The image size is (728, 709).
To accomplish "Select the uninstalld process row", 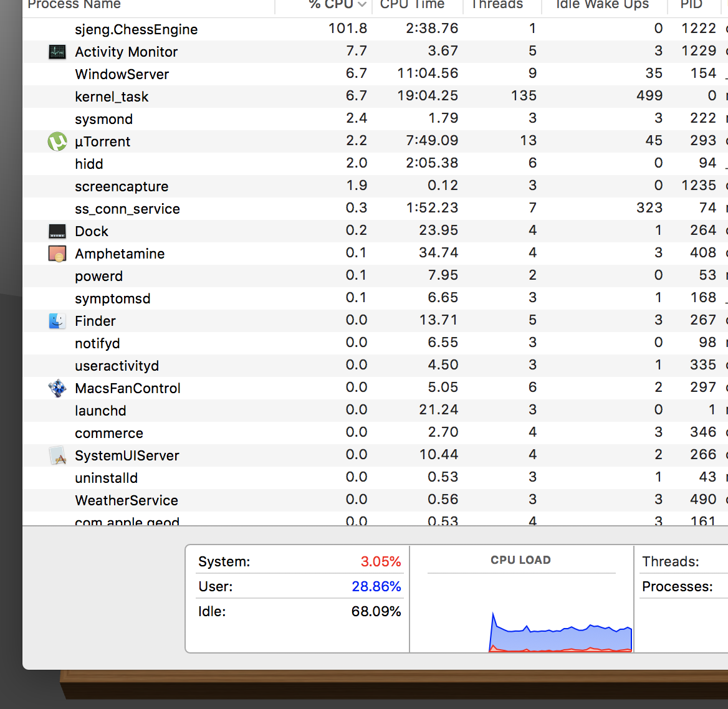I will click(x=375, y=477).
